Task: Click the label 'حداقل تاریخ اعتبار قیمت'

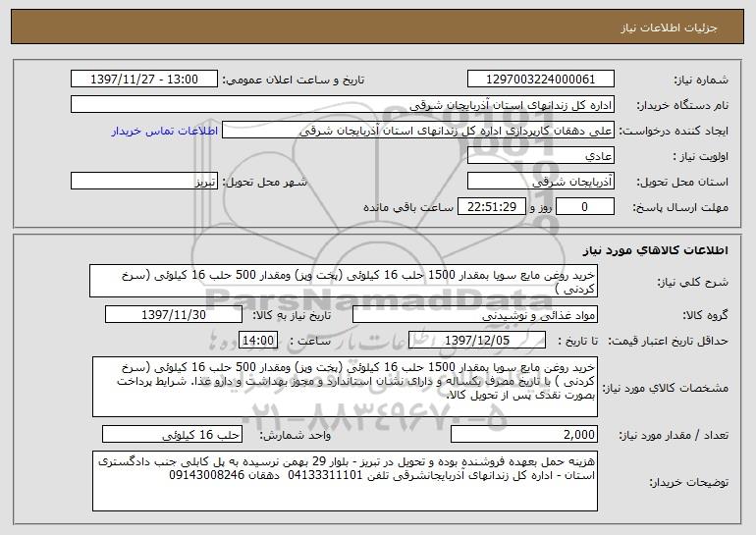Action: click(x=668, y=341)
